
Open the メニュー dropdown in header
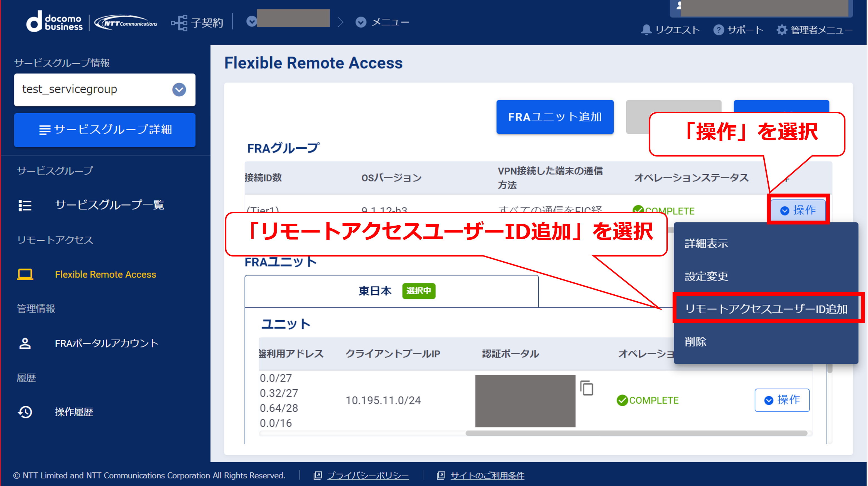tap(382, 22)
